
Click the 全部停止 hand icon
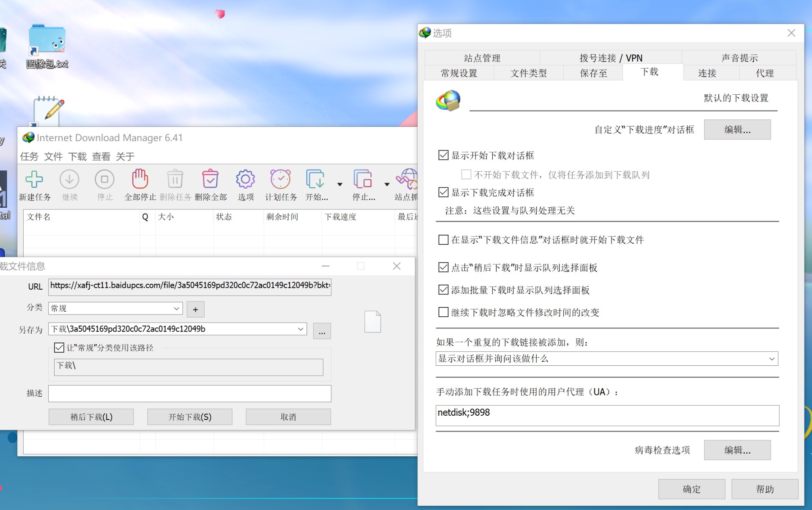(140, 178)
